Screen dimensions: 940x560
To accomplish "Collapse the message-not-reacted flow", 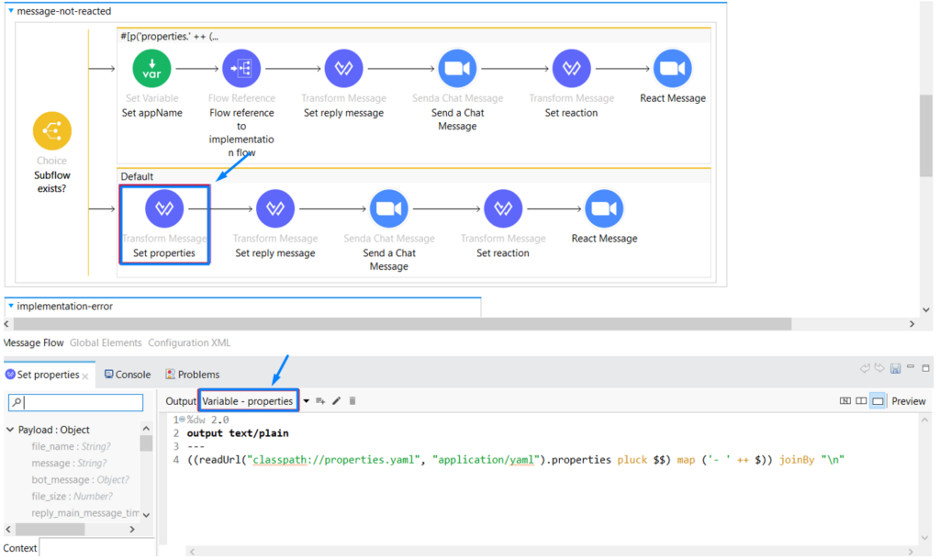I will click(9, 11).
